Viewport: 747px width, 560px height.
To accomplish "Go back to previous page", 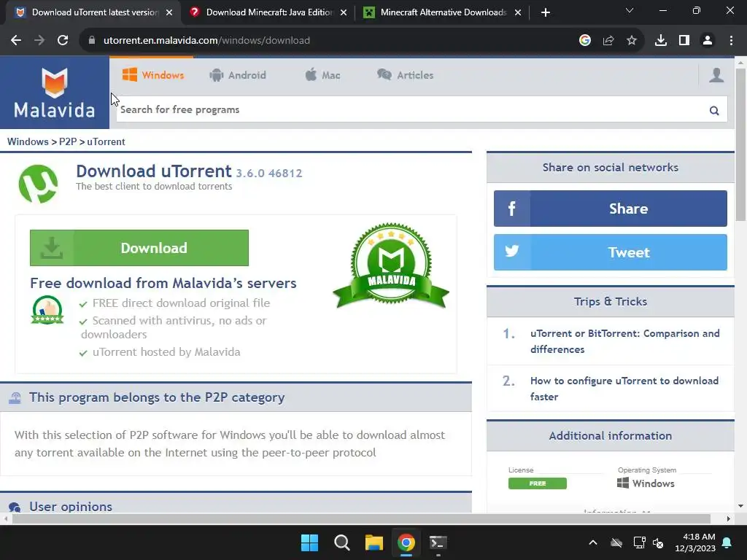I will click(x=16, y=41).
